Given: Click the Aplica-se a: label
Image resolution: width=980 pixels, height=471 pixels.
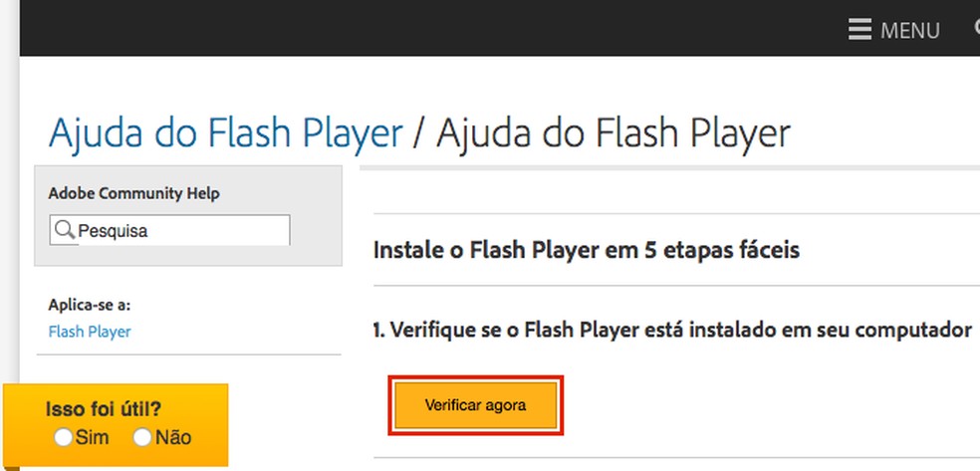Looking at the screenshot, I should [x=89, y=305].
